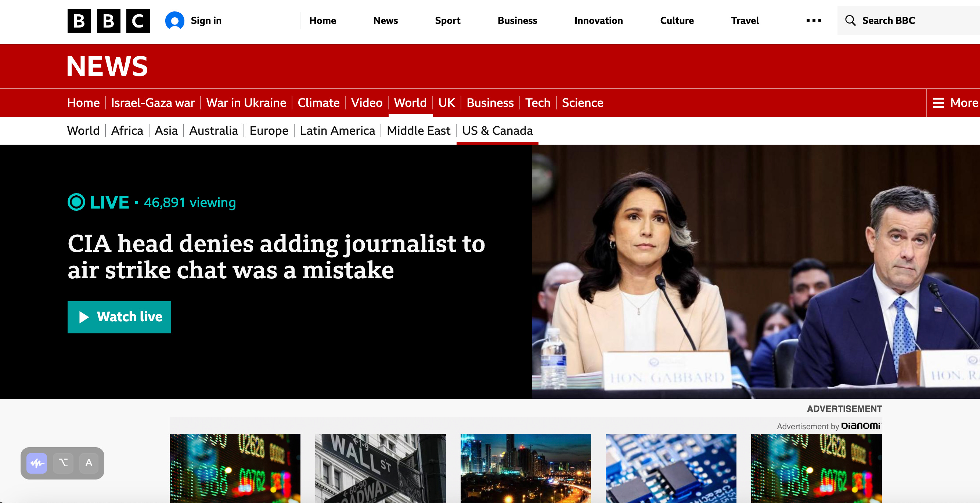Click the Sign in link text
This screenshot has height=503, width=980.
click(206, 21)
